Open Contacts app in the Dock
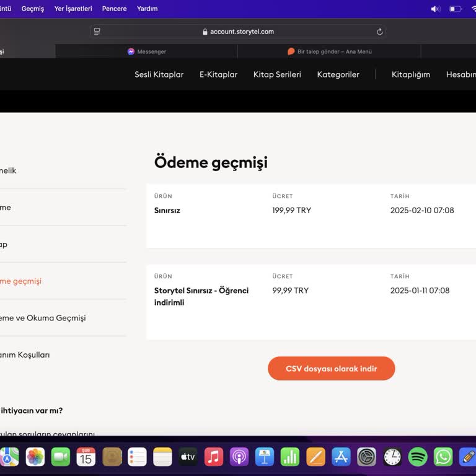 click(x=112, y=457)
